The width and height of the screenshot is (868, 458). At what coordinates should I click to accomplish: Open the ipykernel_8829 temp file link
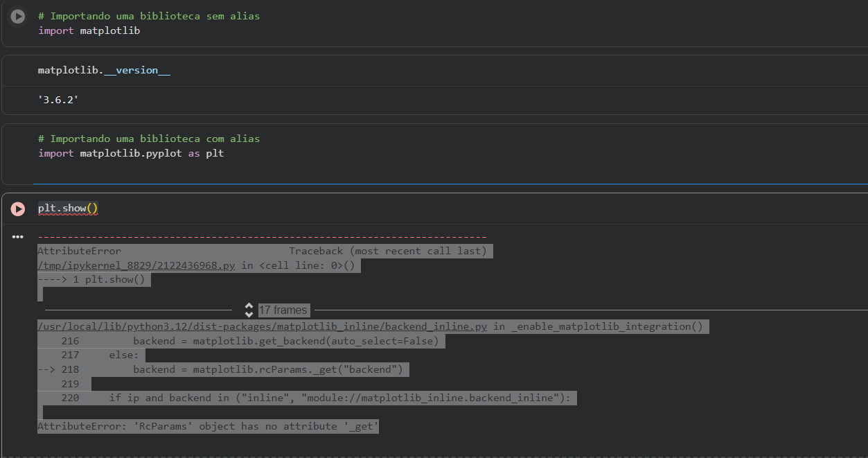pyautogui.click(x=136, y=265)
